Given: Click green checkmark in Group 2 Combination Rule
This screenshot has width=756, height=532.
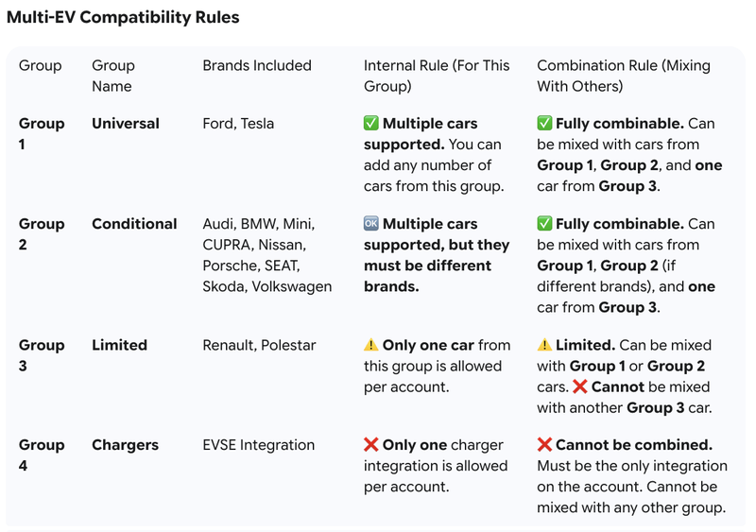Looking at the screenshot, I should (x=544, y=224).
